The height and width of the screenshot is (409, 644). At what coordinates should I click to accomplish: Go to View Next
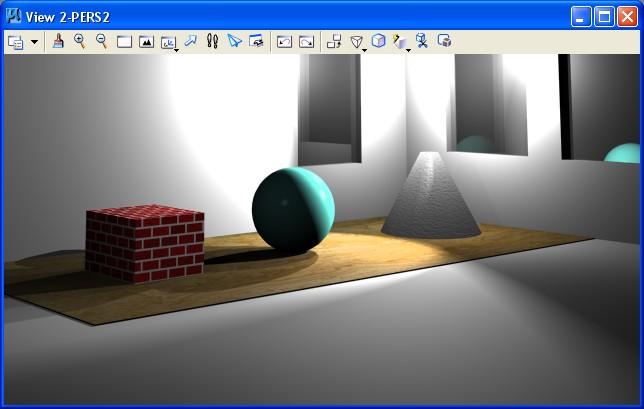pos(306,41)
